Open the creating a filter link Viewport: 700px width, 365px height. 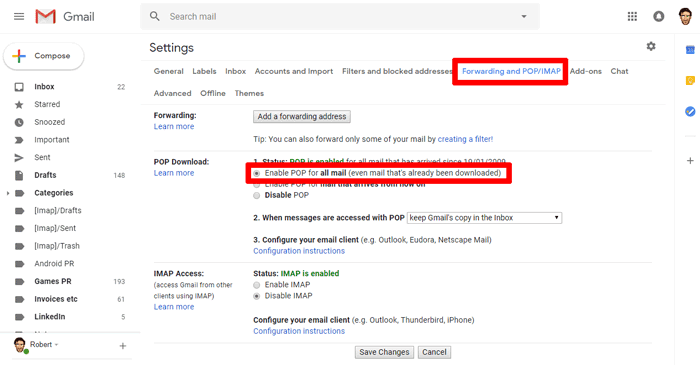tap(465, 139)
